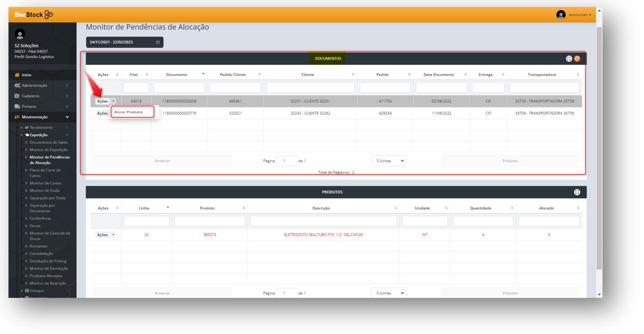The width and height of the screenshot is (644, 334).
Task: Click the expand icon in Produtos panel
Action: (x=577, y=192)
